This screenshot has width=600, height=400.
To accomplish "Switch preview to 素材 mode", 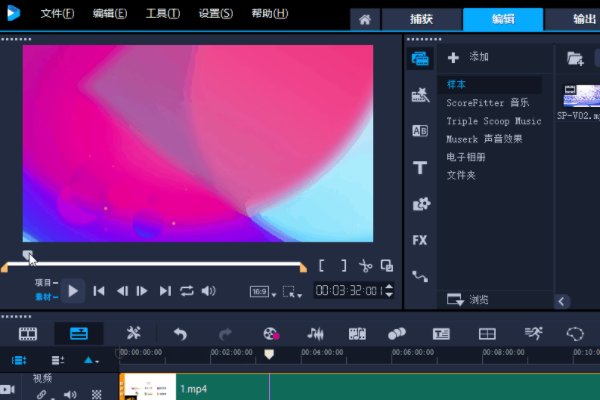I will point(46,297).
